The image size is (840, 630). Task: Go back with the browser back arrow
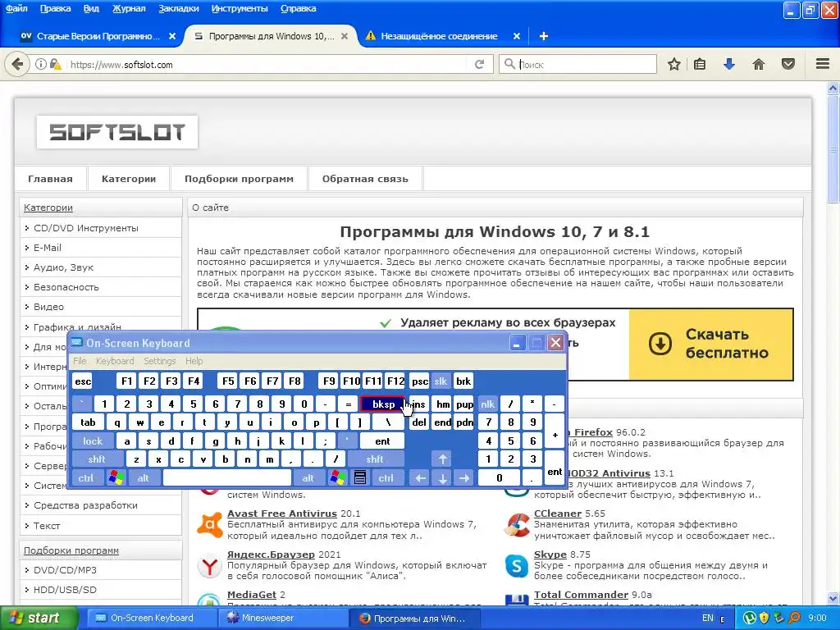(17, 64)
